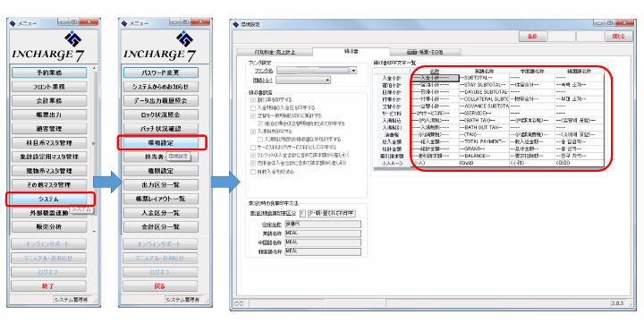Select the 領収書 tab
Image resolution: width=644 pixels, height=323 pixels.
coord(352,52)
